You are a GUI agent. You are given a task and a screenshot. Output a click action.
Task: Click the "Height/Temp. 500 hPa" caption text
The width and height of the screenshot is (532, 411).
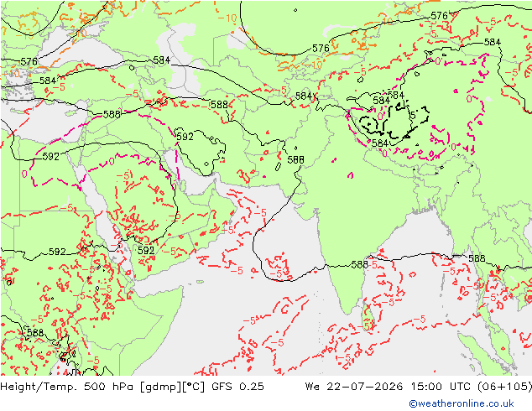coord(68,387)
